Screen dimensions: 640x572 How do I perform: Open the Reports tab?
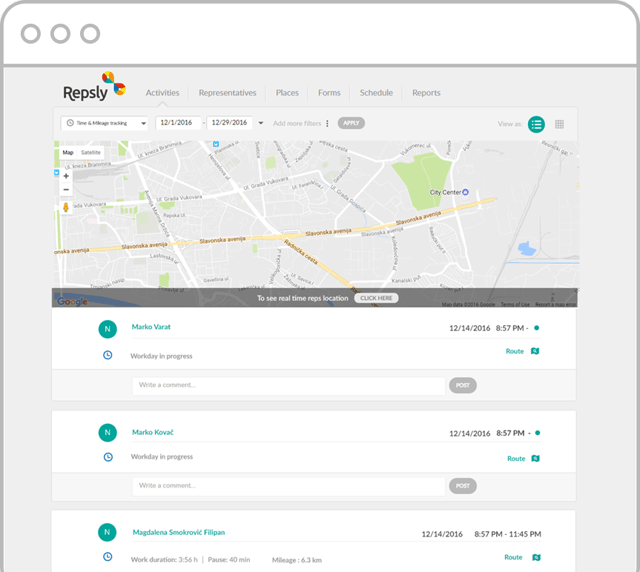tap(426, 93)
